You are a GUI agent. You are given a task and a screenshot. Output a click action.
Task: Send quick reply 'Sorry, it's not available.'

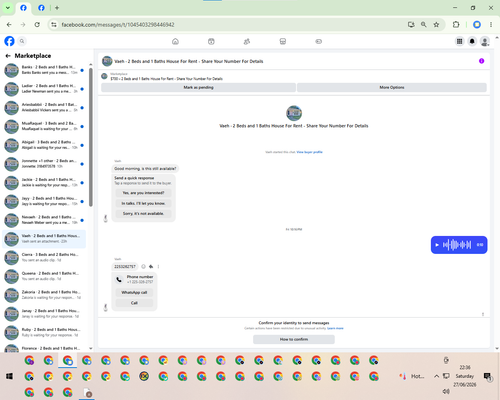click(143, 214)
